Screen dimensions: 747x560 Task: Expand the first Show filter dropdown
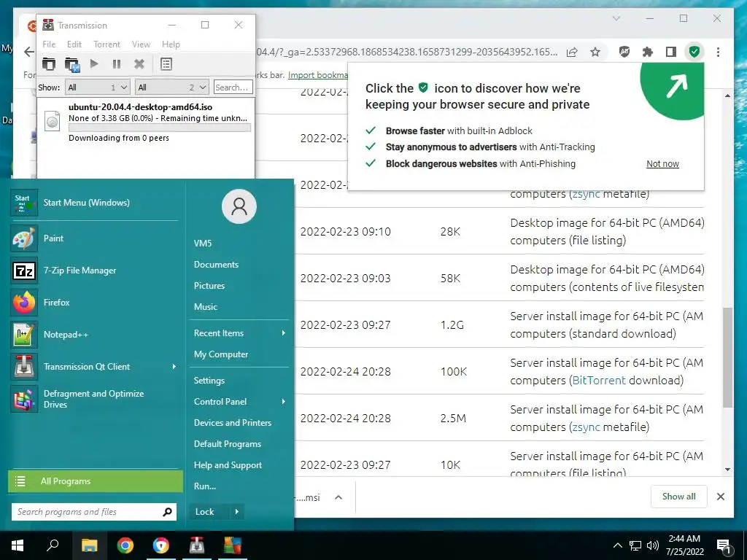(98, 87)
